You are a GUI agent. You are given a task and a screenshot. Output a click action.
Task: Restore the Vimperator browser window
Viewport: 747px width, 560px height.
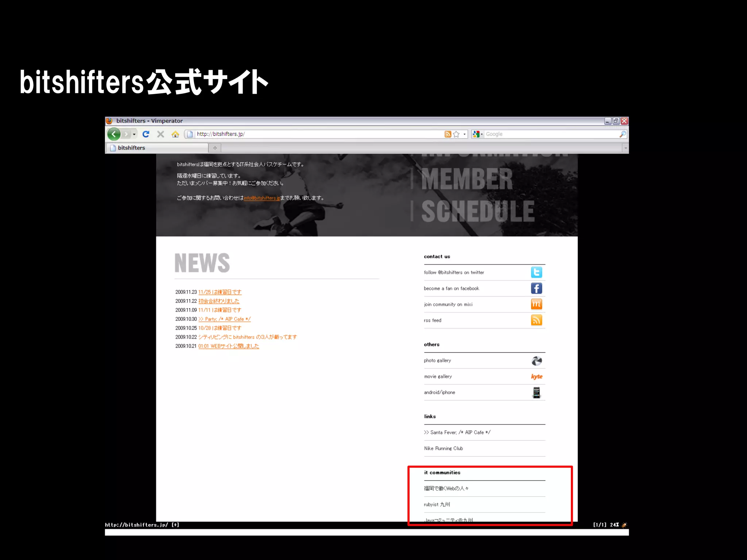616,121
